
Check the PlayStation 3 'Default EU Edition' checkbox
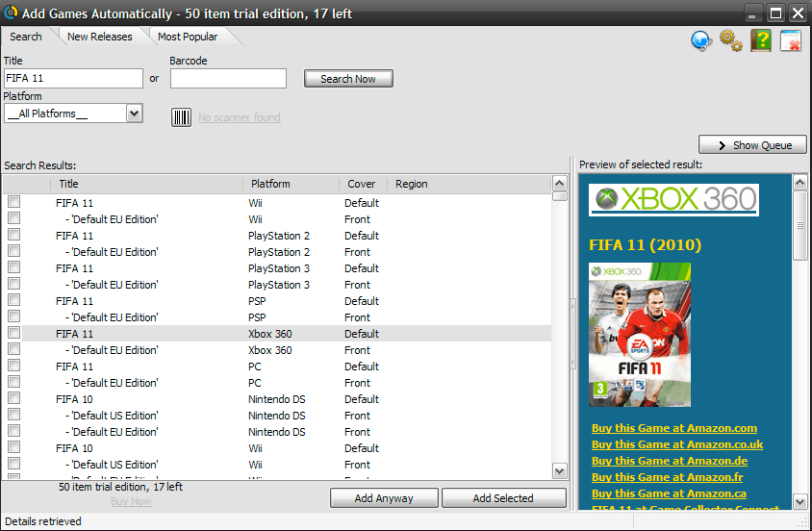14,284
